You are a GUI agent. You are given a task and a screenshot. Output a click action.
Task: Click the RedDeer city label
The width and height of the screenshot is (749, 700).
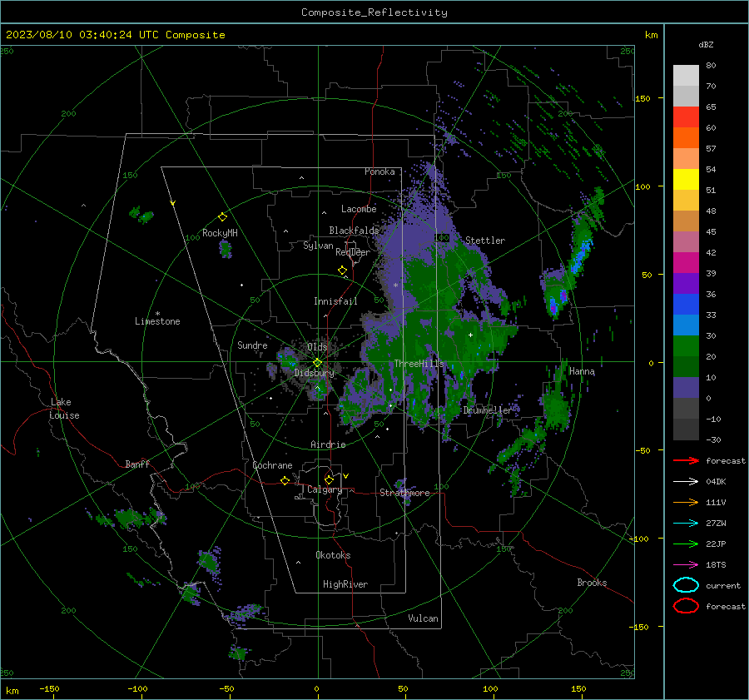pyautogui.click(x=353, y=252)
